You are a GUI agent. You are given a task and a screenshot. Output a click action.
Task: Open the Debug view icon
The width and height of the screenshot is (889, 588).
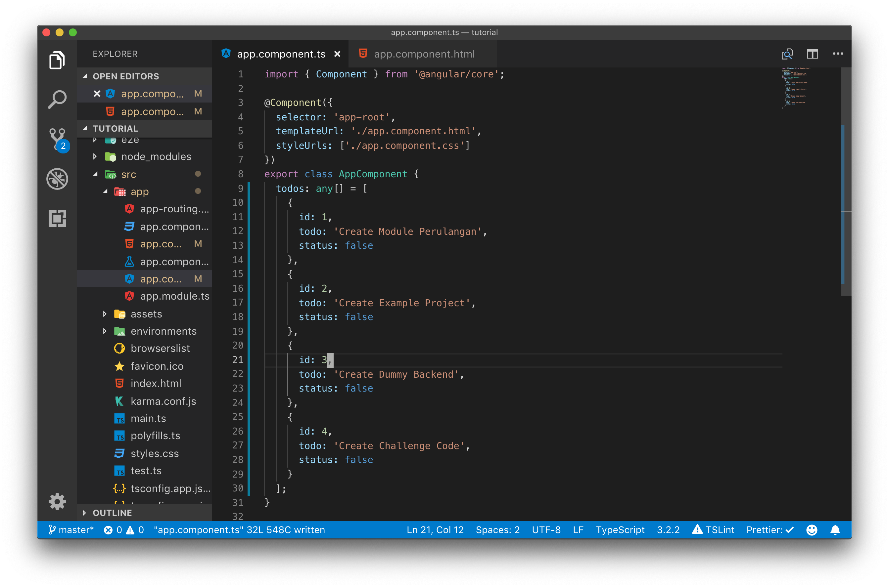pyautogui.click(x=57, y=179)
